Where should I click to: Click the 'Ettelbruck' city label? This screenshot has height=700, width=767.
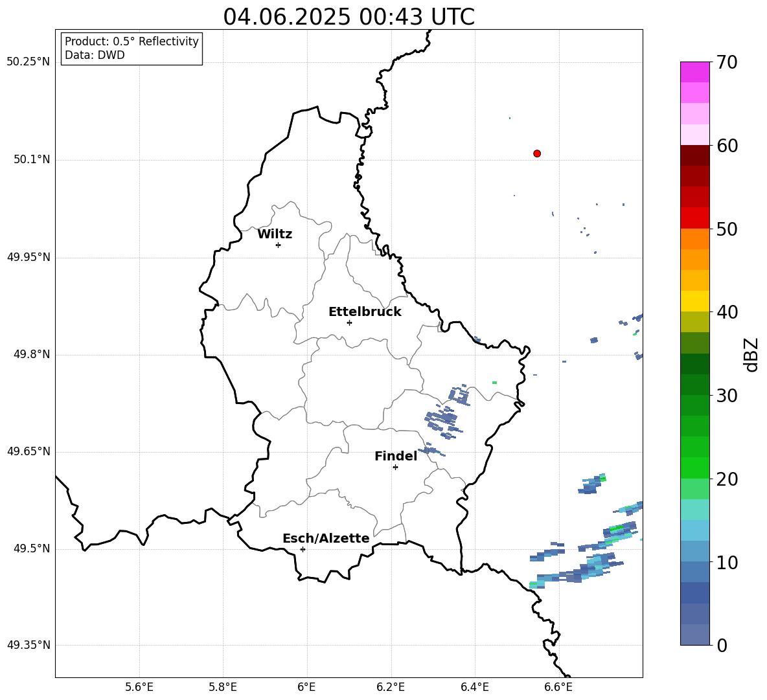point(365,312)
